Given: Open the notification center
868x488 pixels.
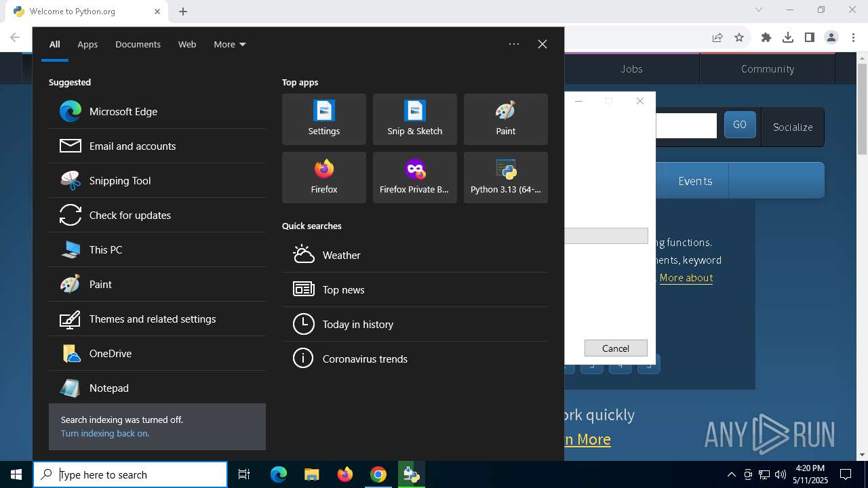Looking at the screenshot, I should pos(846,474).
